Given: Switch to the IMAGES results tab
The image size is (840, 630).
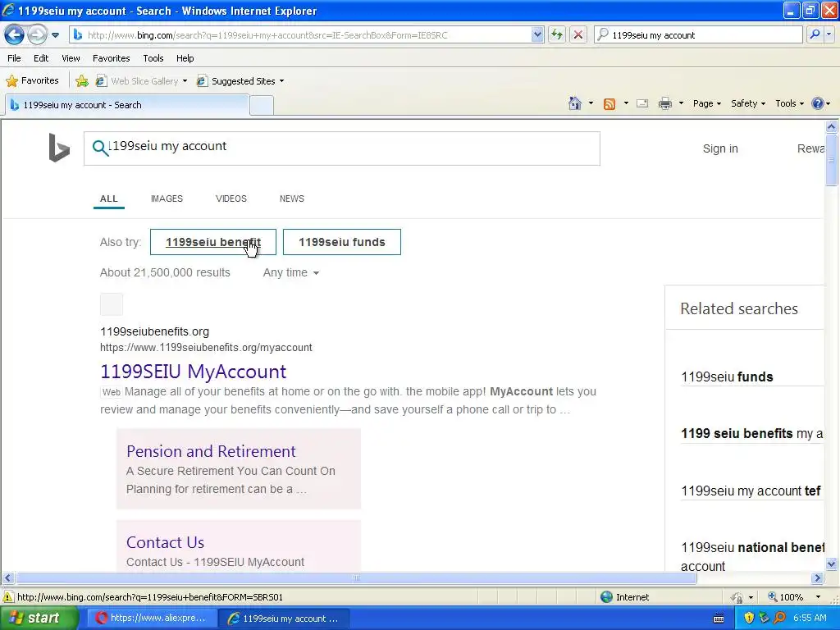Looking at the screenshot, I should coord(167,199).
